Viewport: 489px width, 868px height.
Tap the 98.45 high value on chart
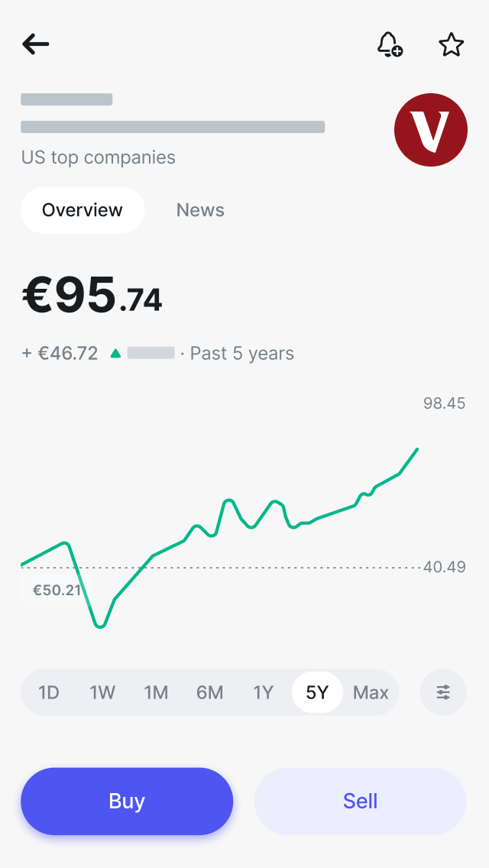[x=444, y=403]
